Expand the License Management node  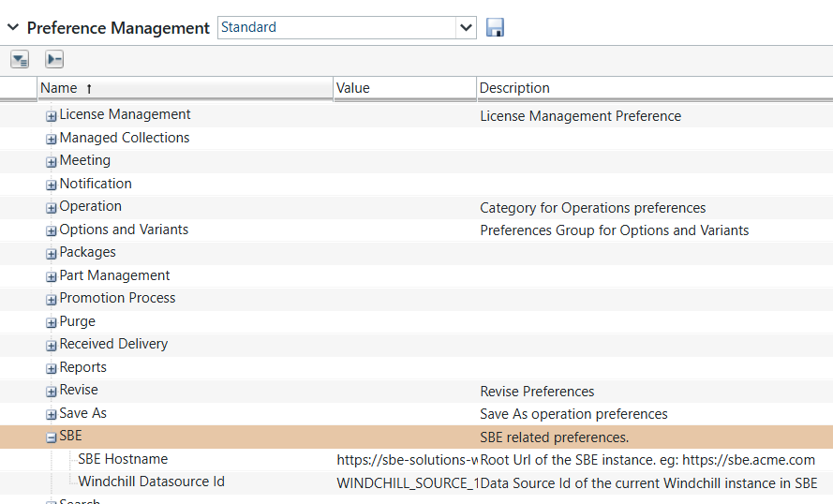[x=52, y=115]
